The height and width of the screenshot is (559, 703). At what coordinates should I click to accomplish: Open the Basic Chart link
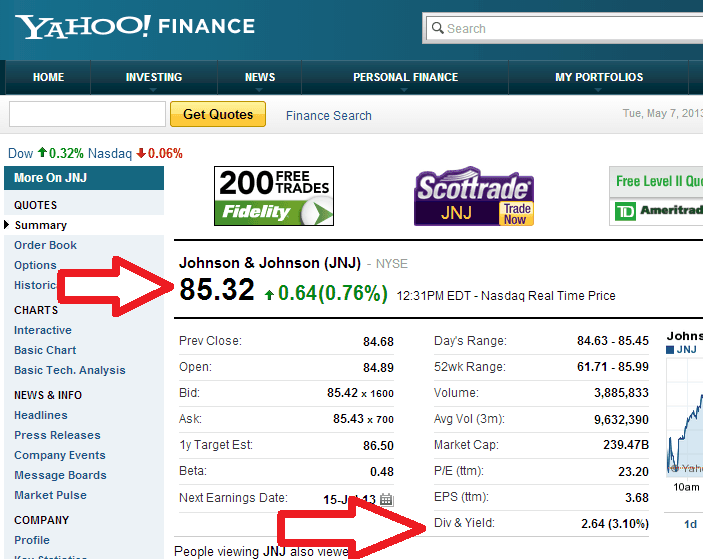point(45,350)
